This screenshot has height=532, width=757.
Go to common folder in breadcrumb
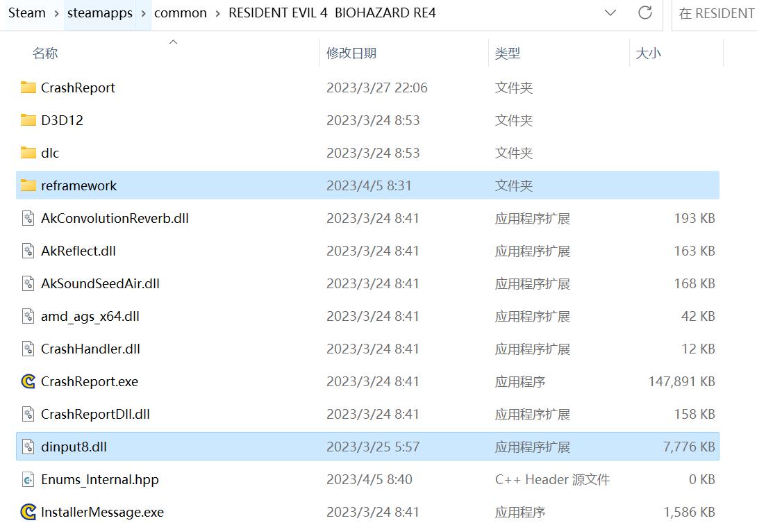(181, 13)
